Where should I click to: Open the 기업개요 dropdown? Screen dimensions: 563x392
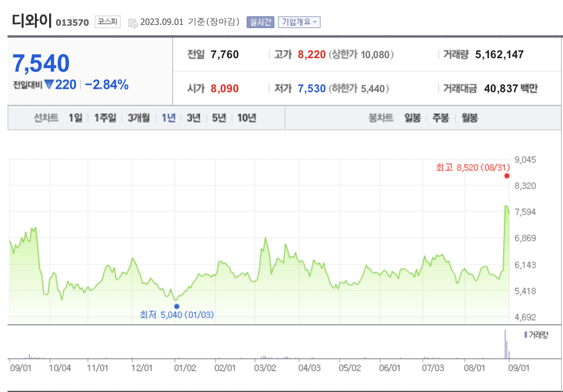(299, 22)
